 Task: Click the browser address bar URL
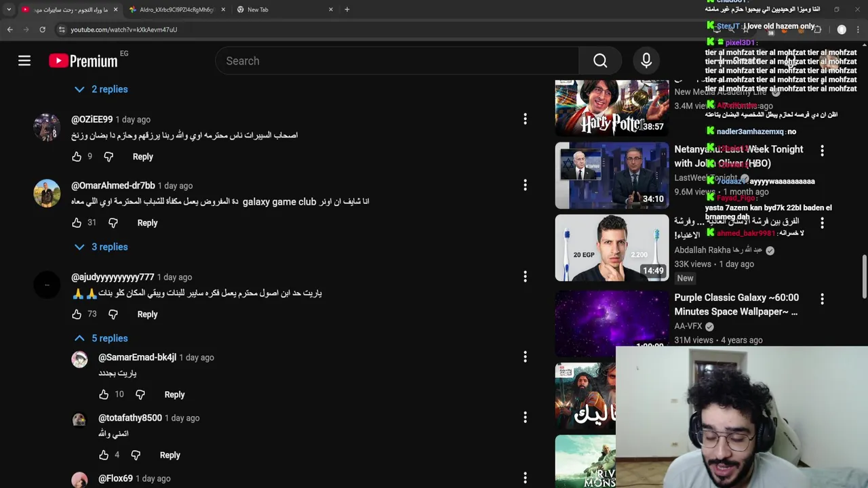pos(124,30)
